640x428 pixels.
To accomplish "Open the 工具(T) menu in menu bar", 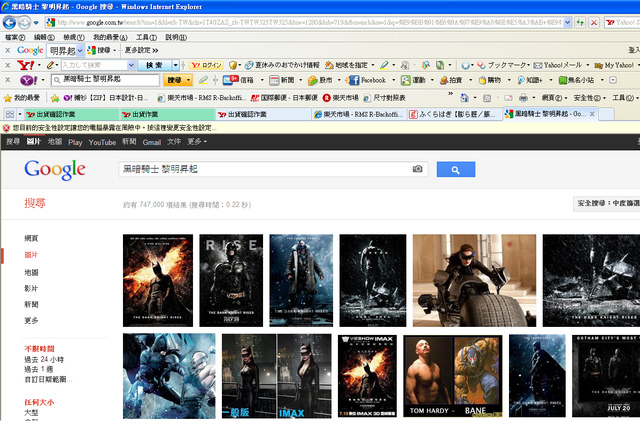I will [x=146, y=37].
